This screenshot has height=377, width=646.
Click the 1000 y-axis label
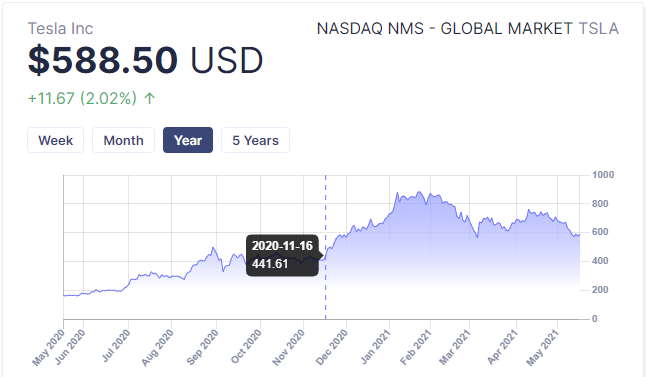603,175
